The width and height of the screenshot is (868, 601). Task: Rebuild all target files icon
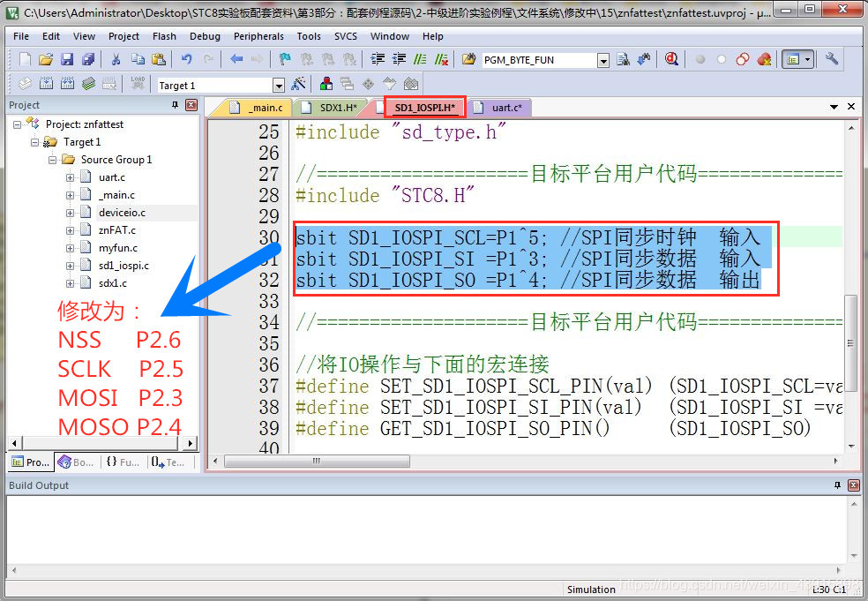point(67,84)
